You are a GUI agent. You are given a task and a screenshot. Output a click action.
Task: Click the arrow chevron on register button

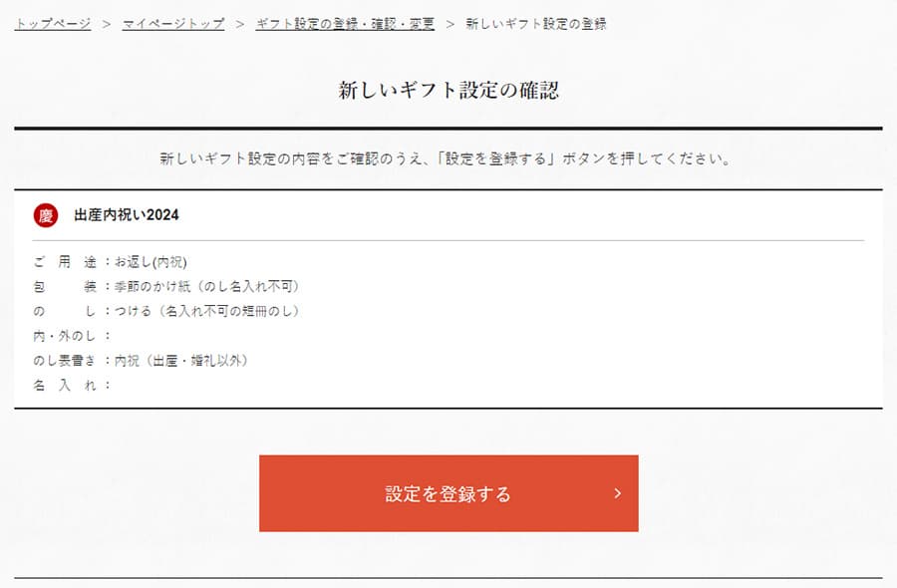[618, 493]
